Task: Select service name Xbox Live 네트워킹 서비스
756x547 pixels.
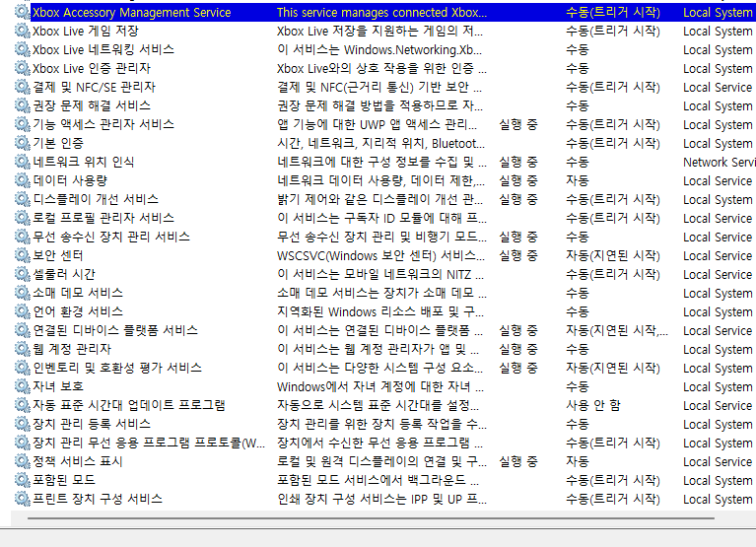Action: (103, 49)
